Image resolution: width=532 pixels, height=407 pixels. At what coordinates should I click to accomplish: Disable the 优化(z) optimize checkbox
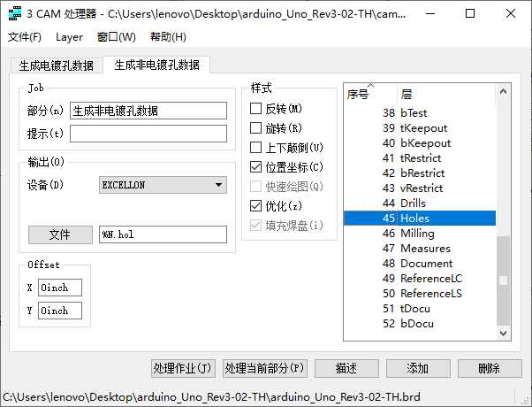[x=256, y=206]
